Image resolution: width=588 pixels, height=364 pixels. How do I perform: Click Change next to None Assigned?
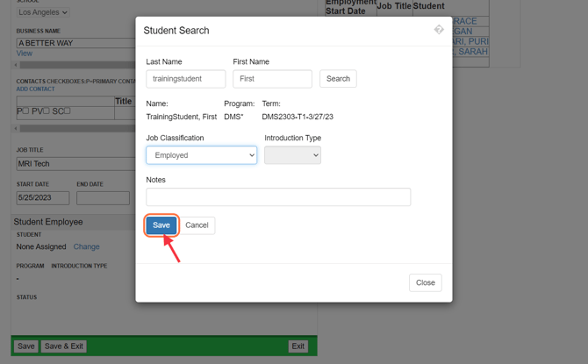click(x=86, y=246)
